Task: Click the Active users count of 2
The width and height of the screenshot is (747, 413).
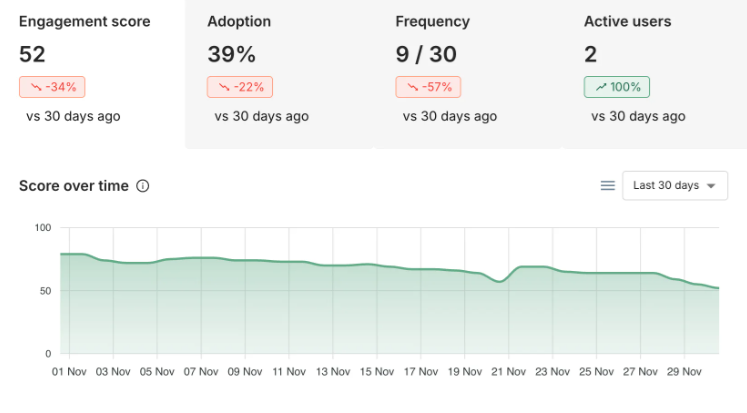Action: pos(591,54)
